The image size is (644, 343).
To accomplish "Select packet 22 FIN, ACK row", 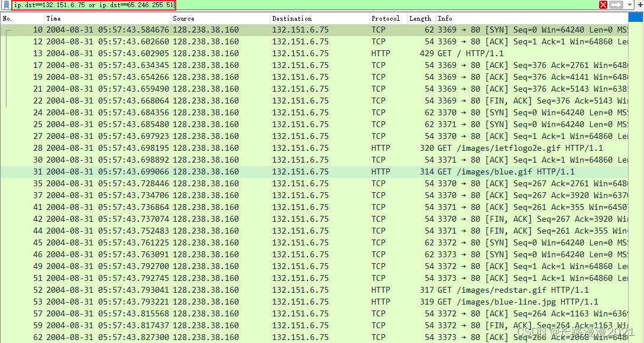I will tap(314, 101).
